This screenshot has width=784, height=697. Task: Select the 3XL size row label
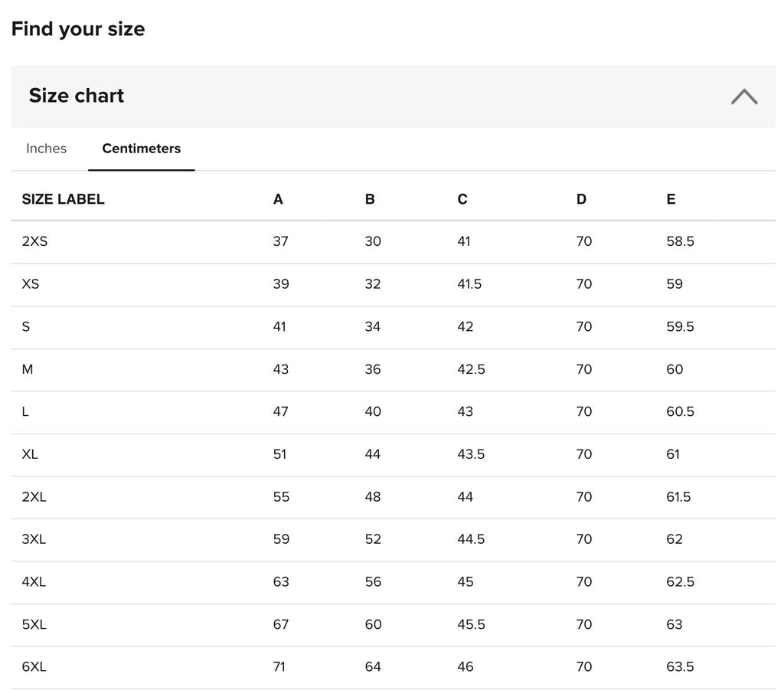34,539
